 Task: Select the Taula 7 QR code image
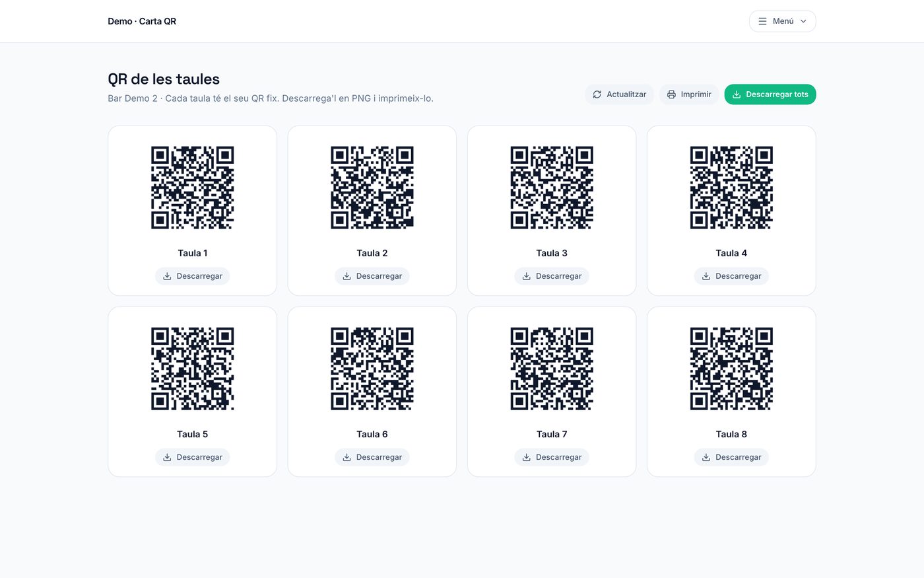click(552, 369)
